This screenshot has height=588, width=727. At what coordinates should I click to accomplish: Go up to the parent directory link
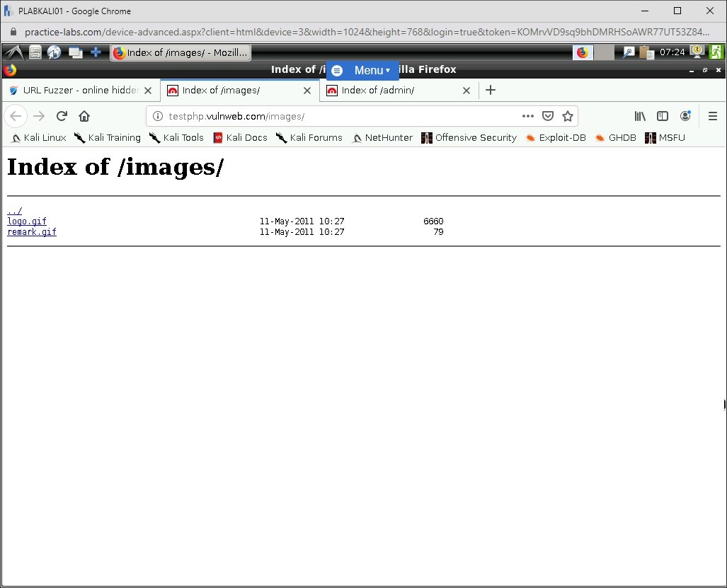14,210
